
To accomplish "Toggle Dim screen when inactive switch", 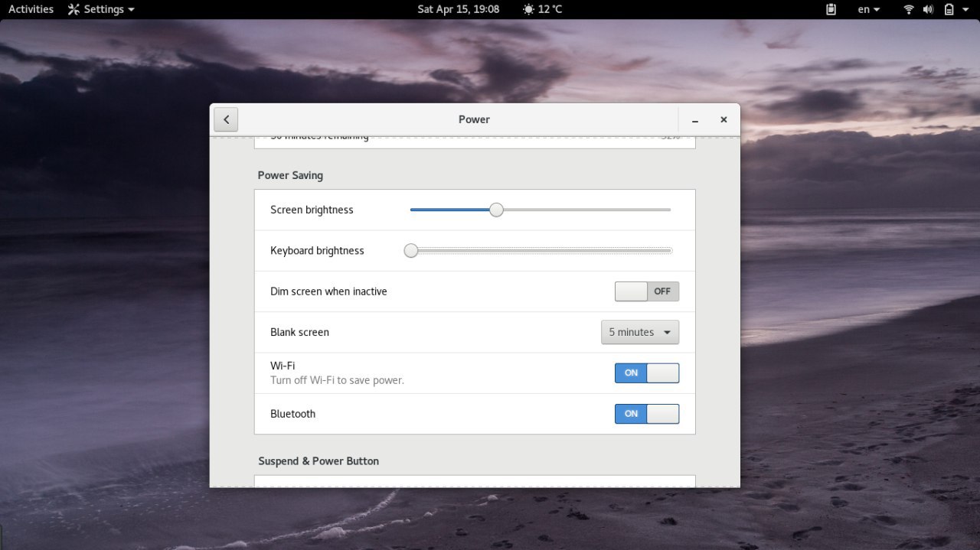I will point(647,291).
